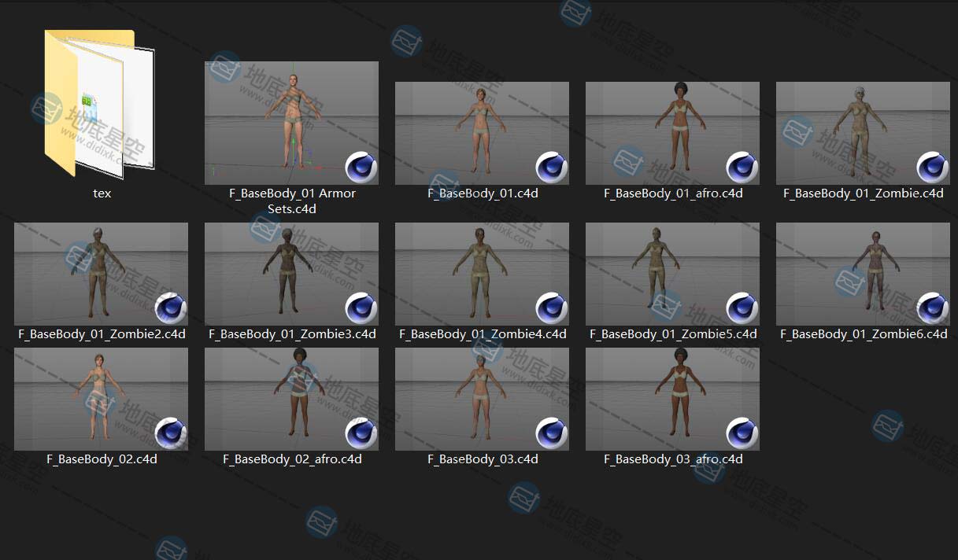Select the F_BaseBody_01_Zombie6.c4d thumbnail
Screen dimensions: 958x560
click(863, 274)
